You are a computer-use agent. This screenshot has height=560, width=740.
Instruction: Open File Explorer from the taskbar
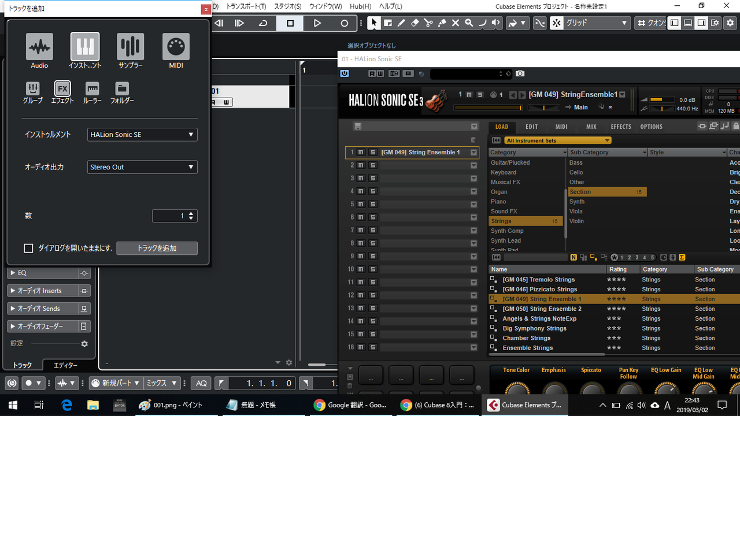pos(93,405)
